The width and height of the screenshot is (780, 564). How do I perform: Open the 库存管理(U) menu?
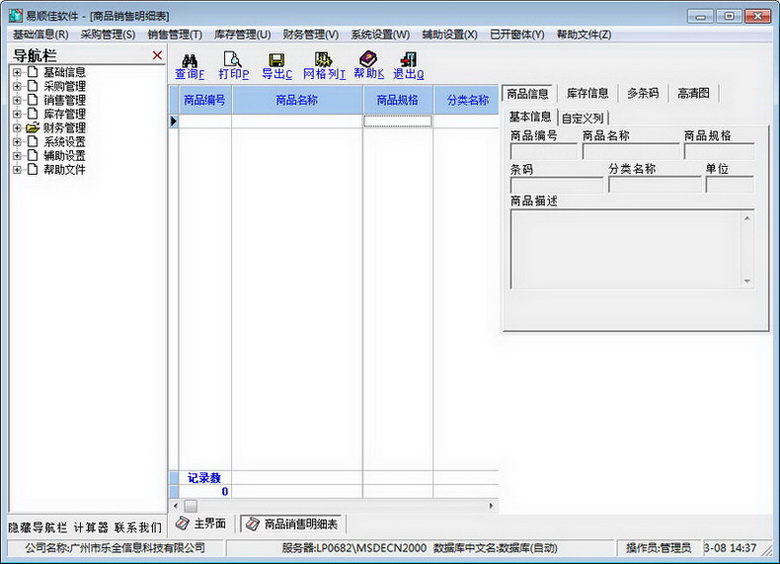(x=242, y=34)
